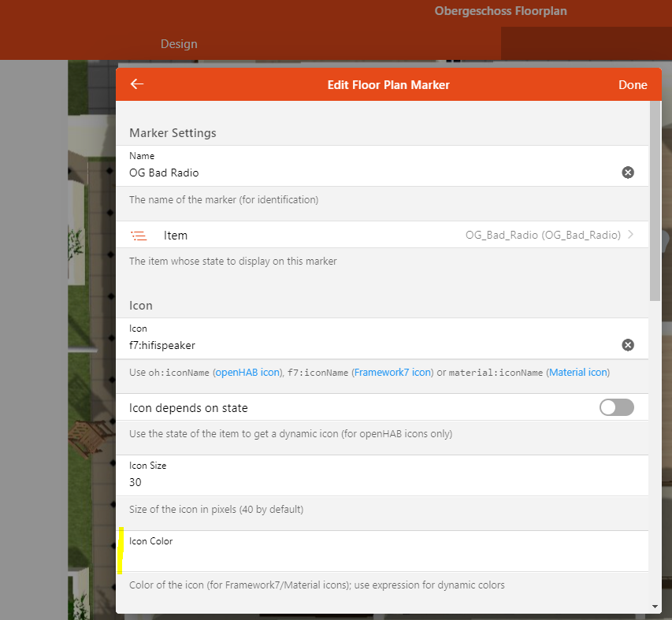Click the Icon field with f7:hifispeaker
This screenshot has height=620, width=672.
370,345
